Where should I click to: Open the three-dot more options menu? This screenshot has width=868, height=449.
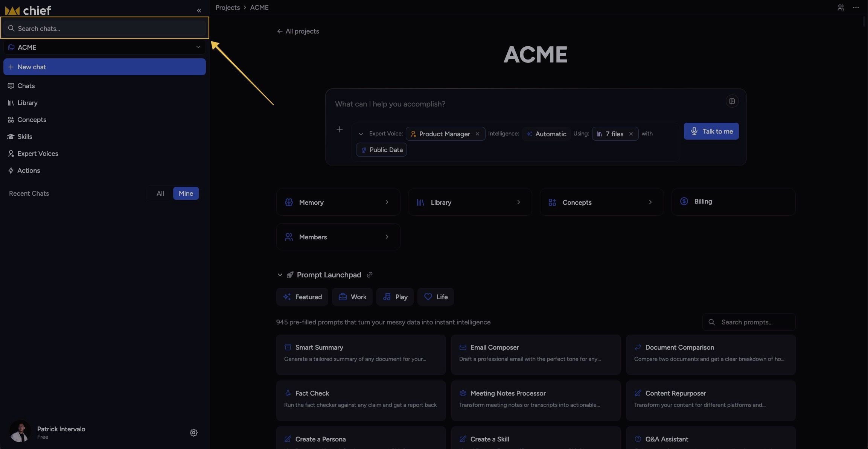coord(856,8)
